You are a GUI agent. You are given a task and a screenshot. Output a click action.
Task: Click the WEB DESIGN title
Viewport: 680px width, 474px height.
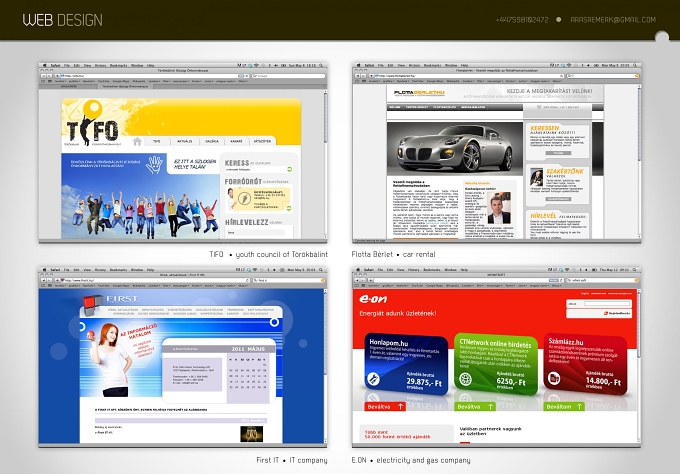click(x=63, y=20)
